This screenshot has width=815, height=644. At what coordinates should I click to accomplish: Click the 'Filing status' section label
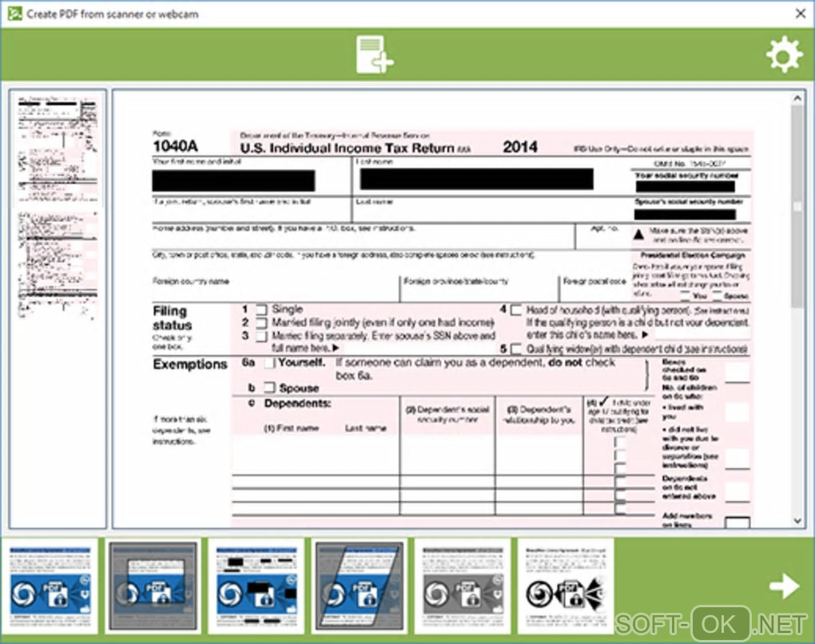tap(173, 318)
